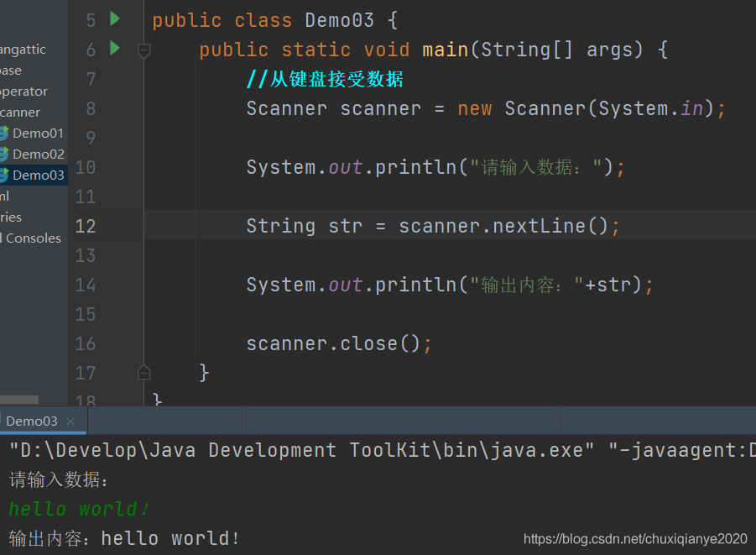Viewport: 756px width, 555px height.
Task: Click Demo02 class file icon
Action: point(4,154)
